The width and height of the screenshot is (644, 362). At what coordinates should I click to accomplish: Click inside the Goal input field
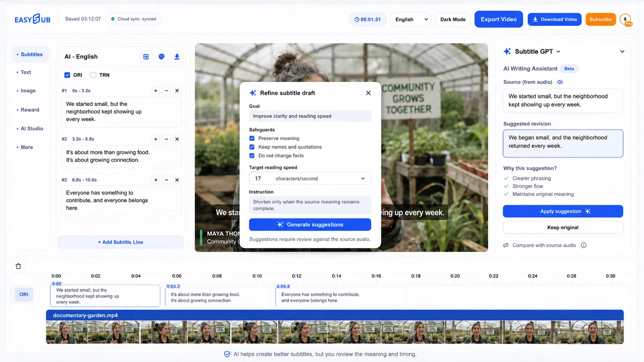pyautogui.click(x=310, y=116)
